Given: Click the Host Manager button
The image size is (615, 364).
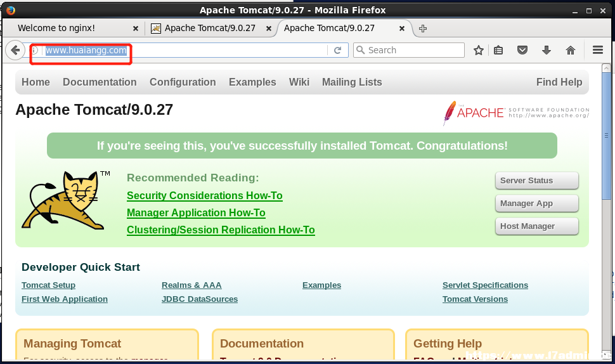Looking at the screenshot, I should pyautogui.click(x=536, y=226).
